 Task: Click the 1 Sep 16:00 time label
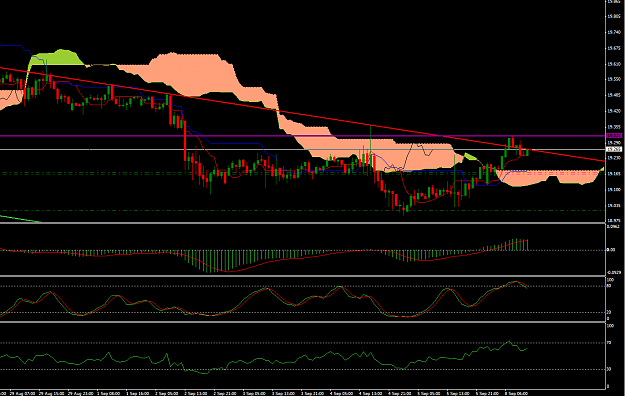pyautogui.click(x=138, y=394)
